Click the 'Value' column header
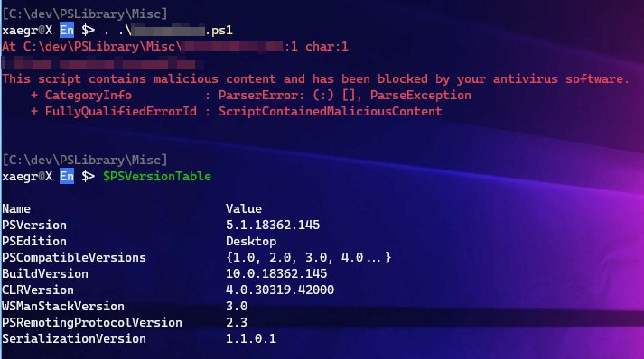 (244, 209)
